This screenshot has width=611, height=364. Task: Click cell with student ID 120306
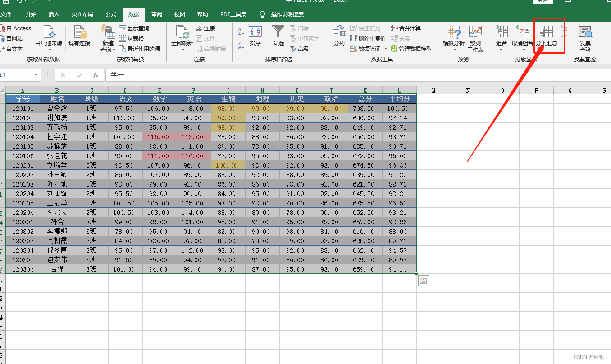pyautogui.click(x=23, y=269)
